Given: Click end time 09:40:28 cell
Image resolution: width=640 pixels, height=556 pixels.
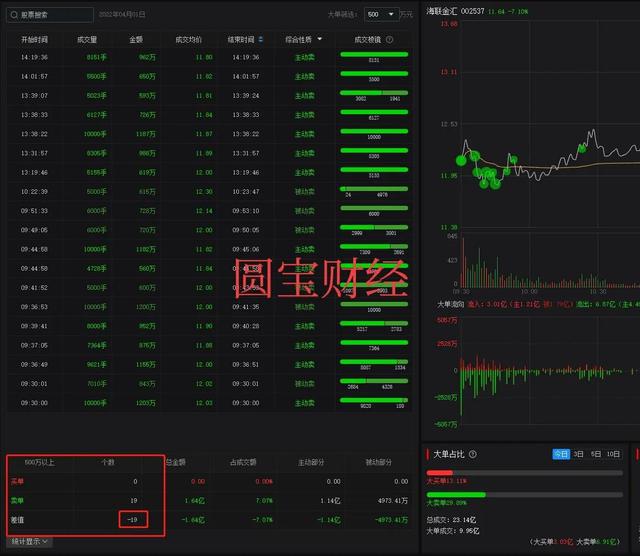Looking at the screenshot, I should [x=246, y=326].
